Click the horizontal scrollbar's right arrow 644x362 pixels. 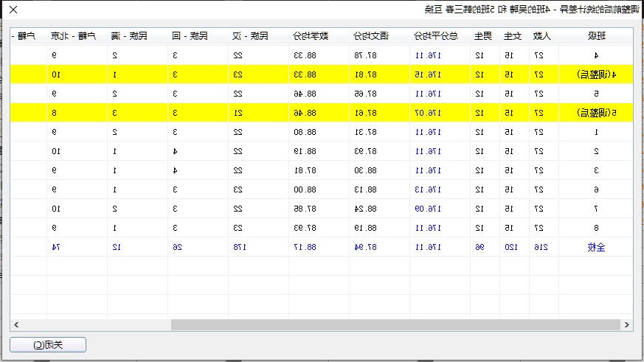(x=627, y=324)
